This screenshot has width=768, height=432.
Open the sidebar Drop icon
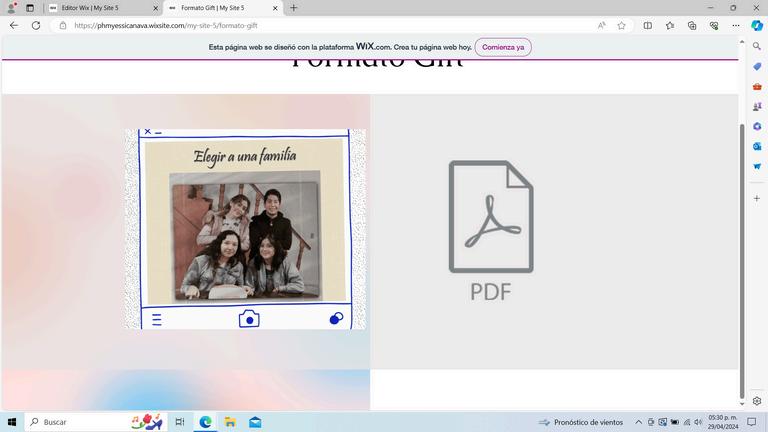point(757,167)
